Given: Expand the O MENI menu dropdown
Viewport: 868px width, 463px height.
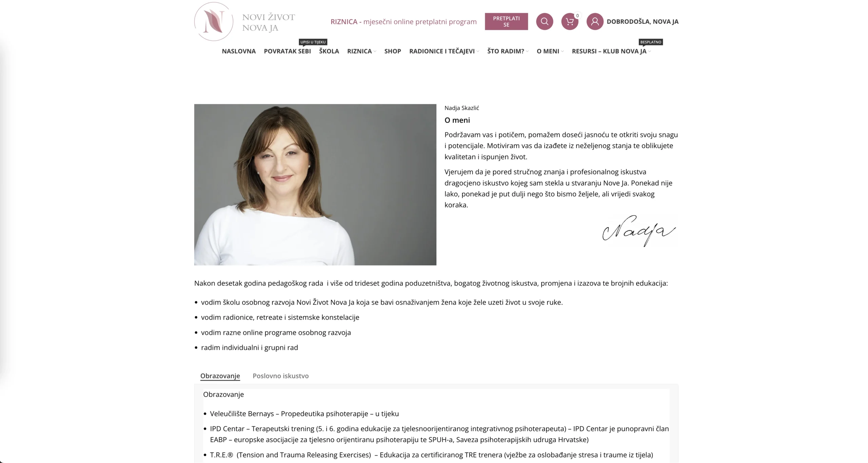Looking at the screenshot, I should (550, 51).
